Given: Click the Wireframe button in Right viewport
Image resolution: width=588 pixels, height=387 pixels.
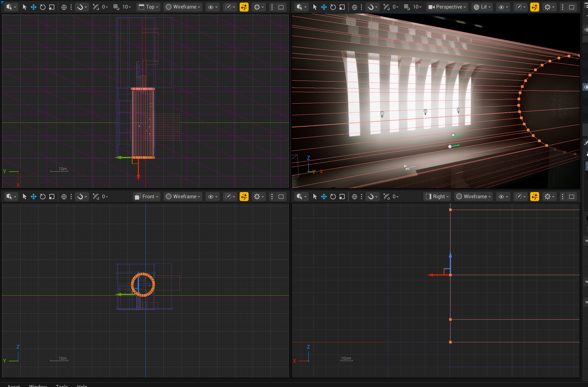Looking at the screenshot, I should 474,197.
